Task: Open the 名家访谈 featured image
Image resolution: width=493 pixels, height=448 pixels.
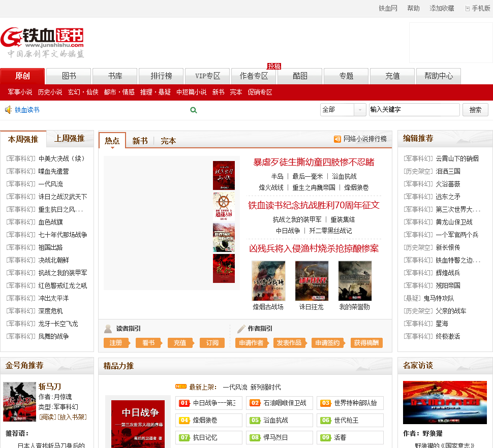Action: point(445,402)
